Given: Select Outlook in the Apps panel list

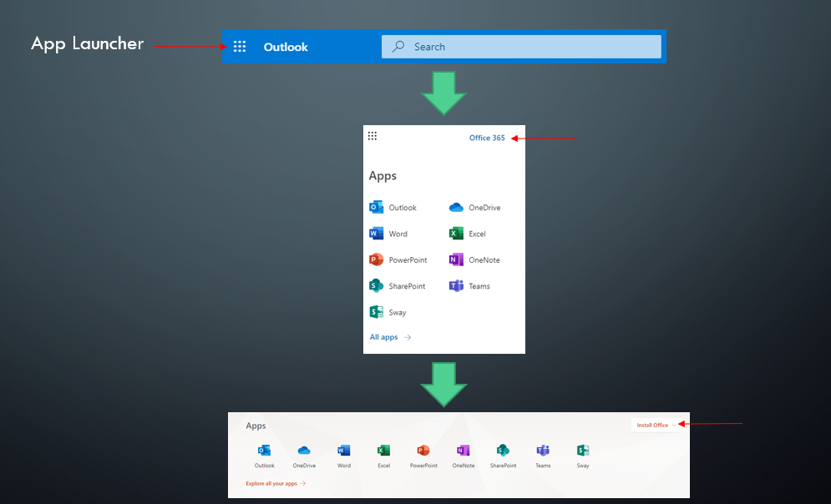Looking at the screenshot, I should (x=393, y=208).
